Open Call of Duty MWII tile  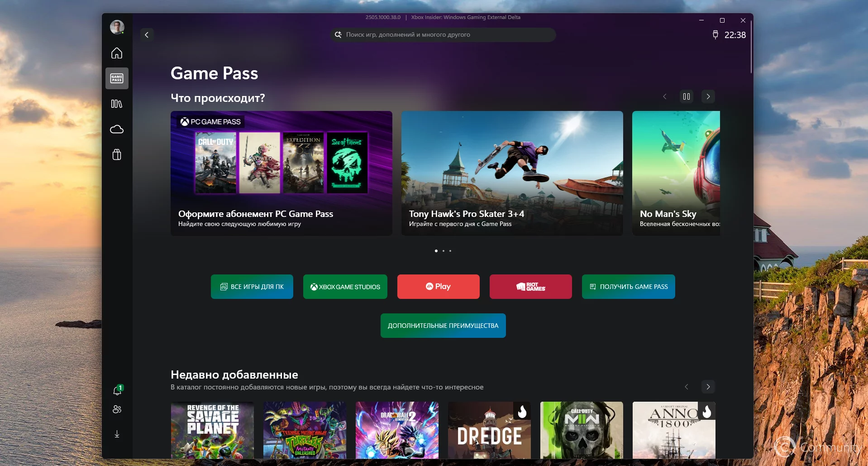[582, 430]
